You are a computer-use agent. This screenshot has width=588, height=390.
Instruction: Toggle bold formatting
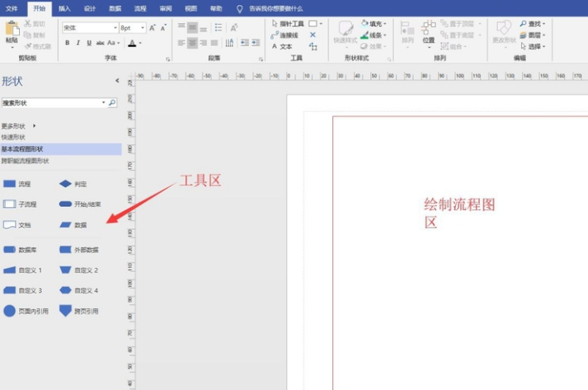pyautogui.click(x=67, y=43)
